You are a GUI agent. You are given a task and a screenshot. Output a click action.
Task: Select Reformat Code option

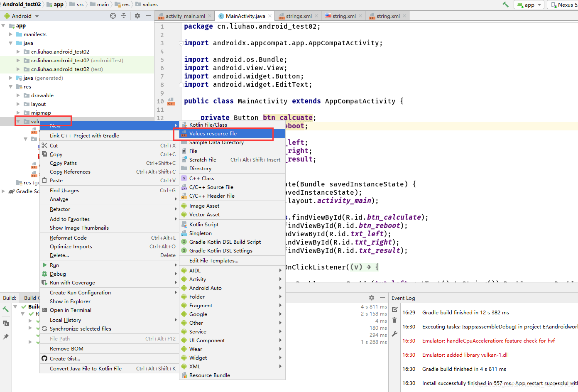(x=109, y=238)
